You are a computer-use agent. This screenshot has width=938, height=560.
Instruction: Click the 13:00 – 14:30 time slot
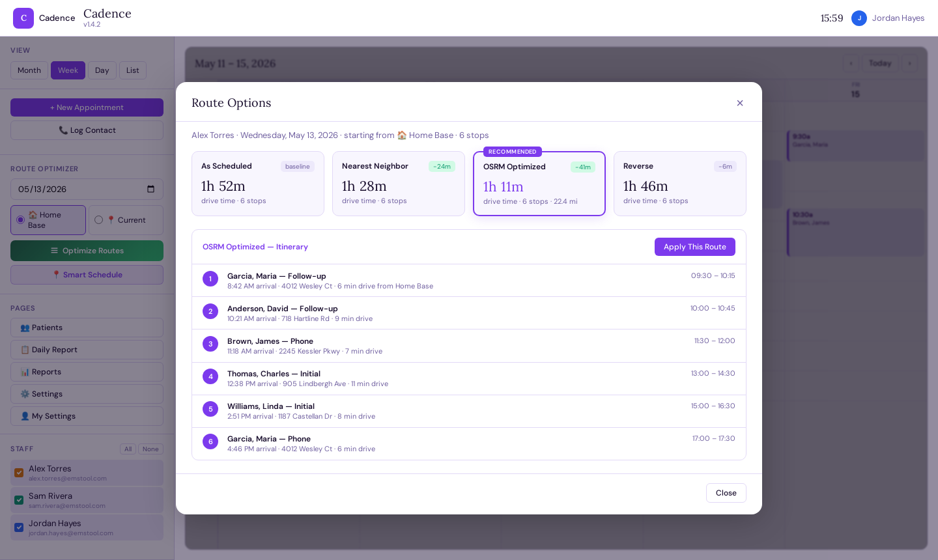tap(713, 374)
